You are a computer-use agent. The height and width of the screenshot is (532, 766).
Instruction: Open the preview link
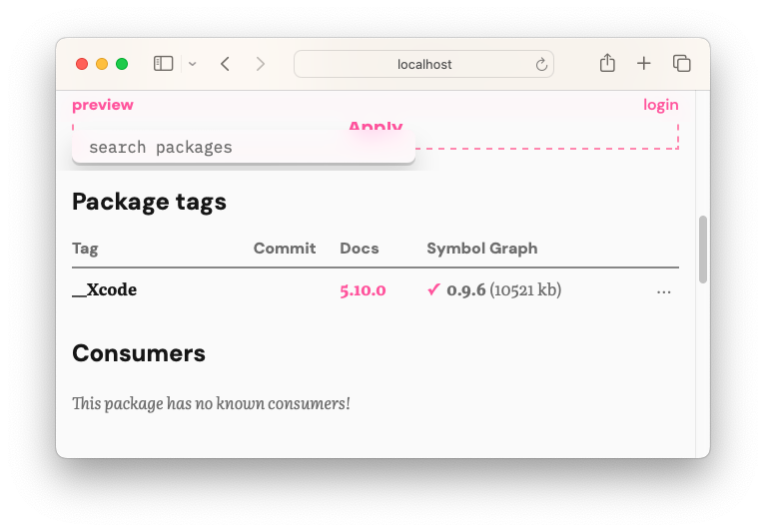pyautogui.click(x=103, y=105)
